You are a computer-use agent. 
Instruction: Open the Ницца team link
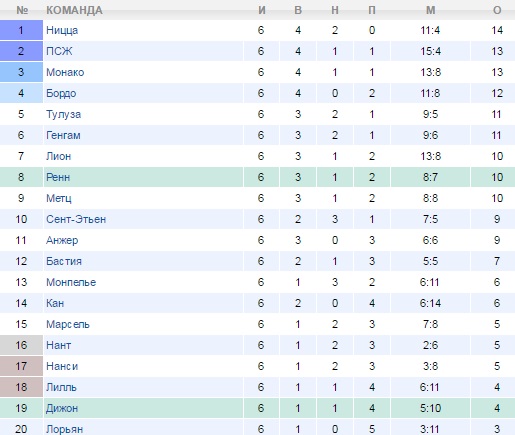(62, 30)
